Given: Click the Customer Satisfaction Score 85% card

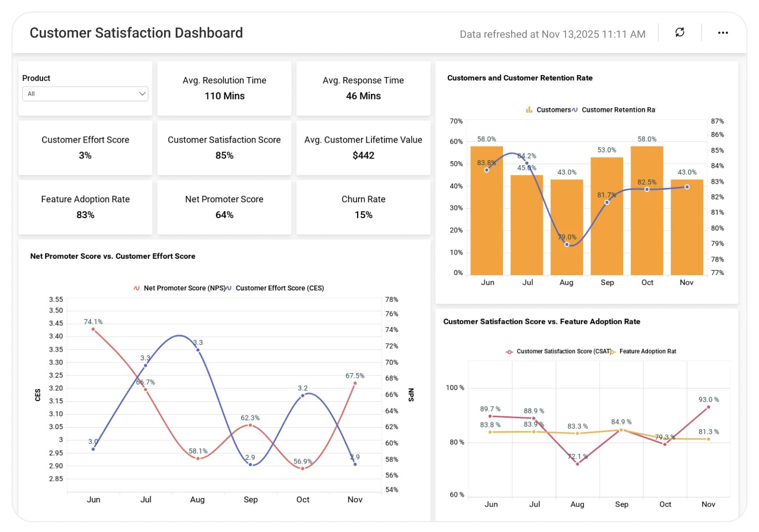Looking at the screenshot, I should point(224,148).
